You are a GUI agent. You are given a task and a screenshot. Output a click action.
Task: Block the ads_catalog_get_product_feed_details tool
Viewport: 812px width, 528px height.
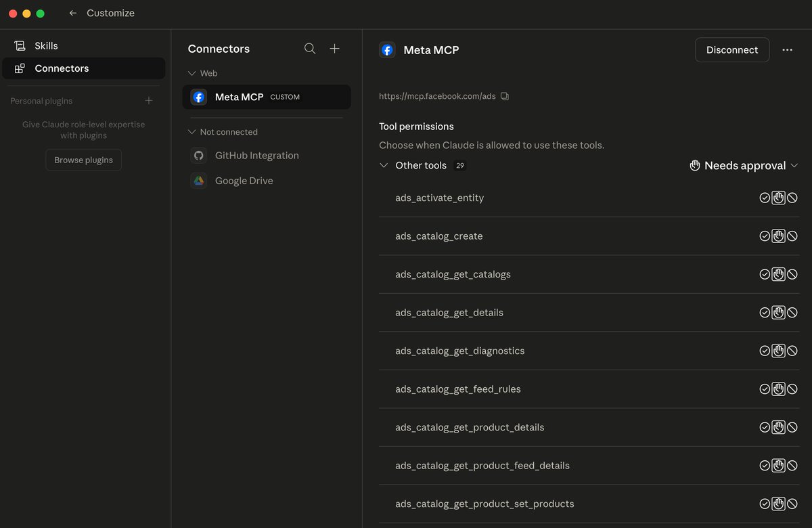792,466
